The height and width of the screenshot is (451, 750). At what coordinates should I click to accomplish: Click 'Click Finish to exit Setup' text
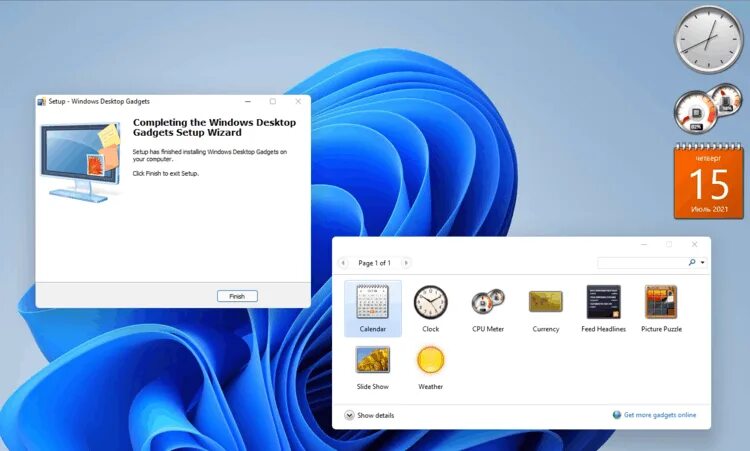coord(165,173)
